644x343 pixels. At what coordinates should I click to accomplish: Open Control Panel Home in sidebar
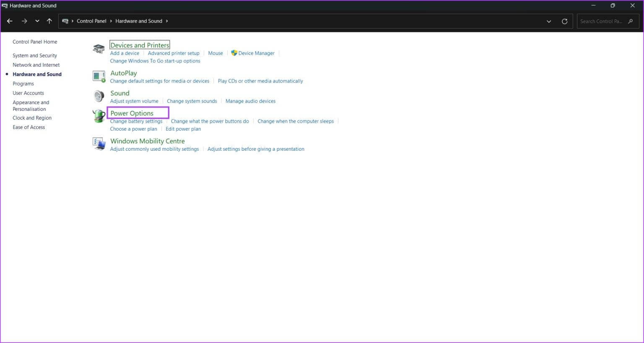(35, 42)
